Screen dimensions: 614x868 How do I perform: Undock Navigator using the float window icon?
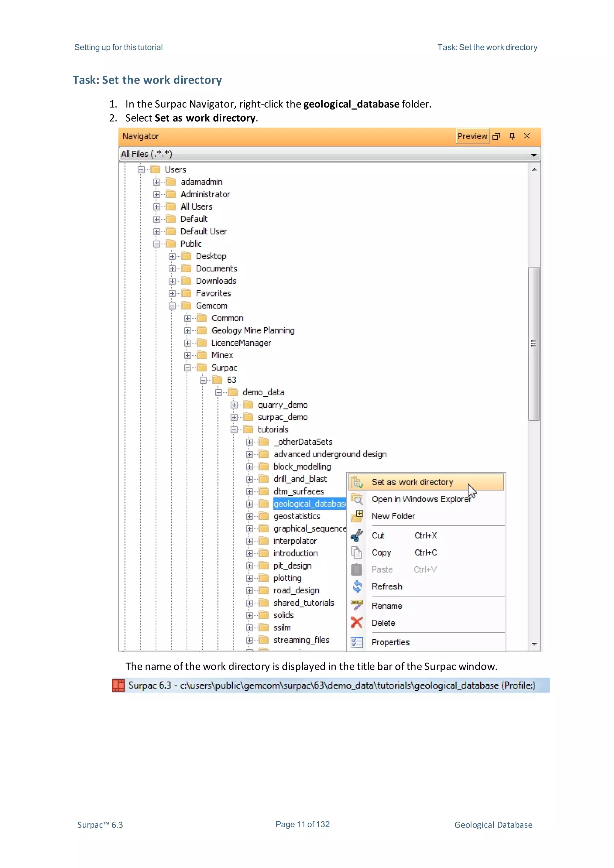(496, 136)
